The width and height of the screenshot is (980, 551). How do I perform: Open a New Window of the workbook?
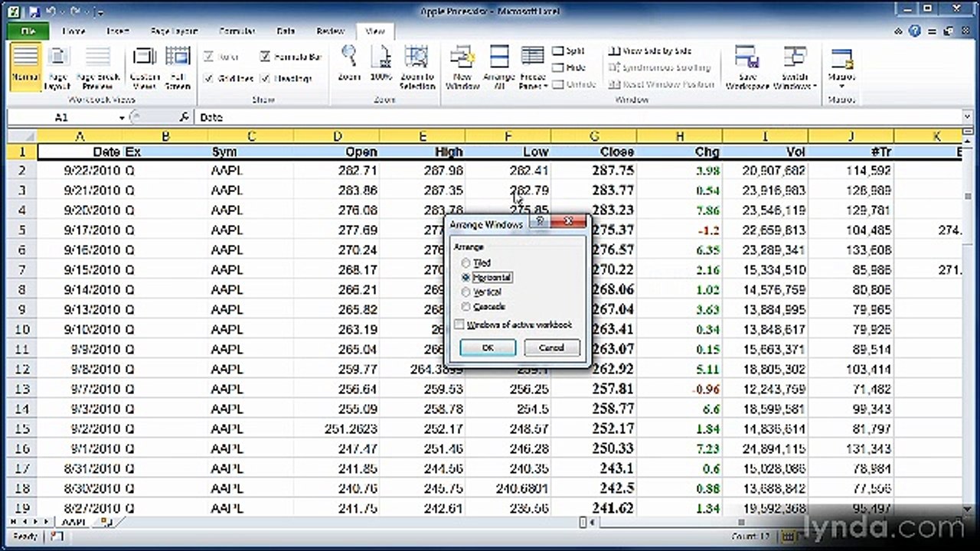pos(462,67)
